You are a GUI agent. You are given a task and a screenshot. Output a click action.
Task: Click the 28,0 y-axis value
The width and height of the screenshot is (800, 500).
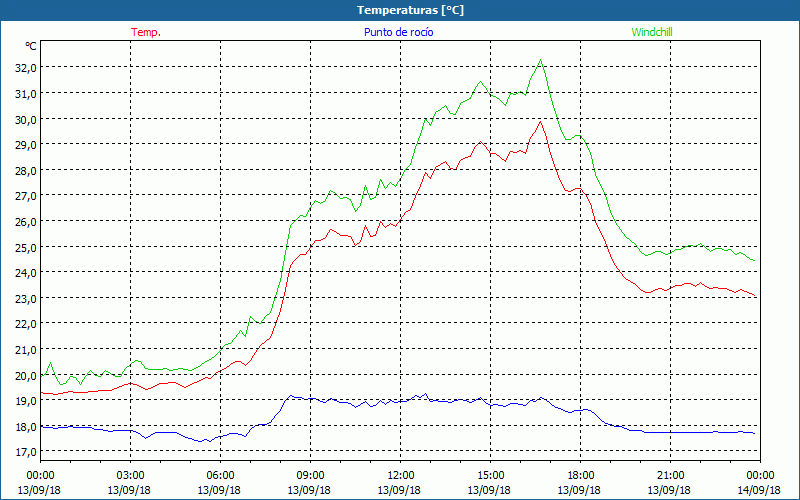25,170
